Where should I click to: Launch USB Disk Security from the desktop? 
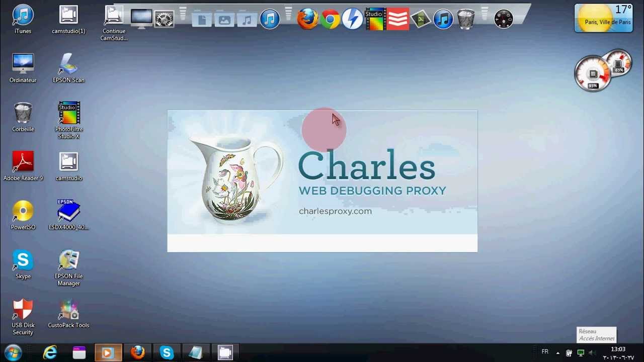tap(23, 317)
